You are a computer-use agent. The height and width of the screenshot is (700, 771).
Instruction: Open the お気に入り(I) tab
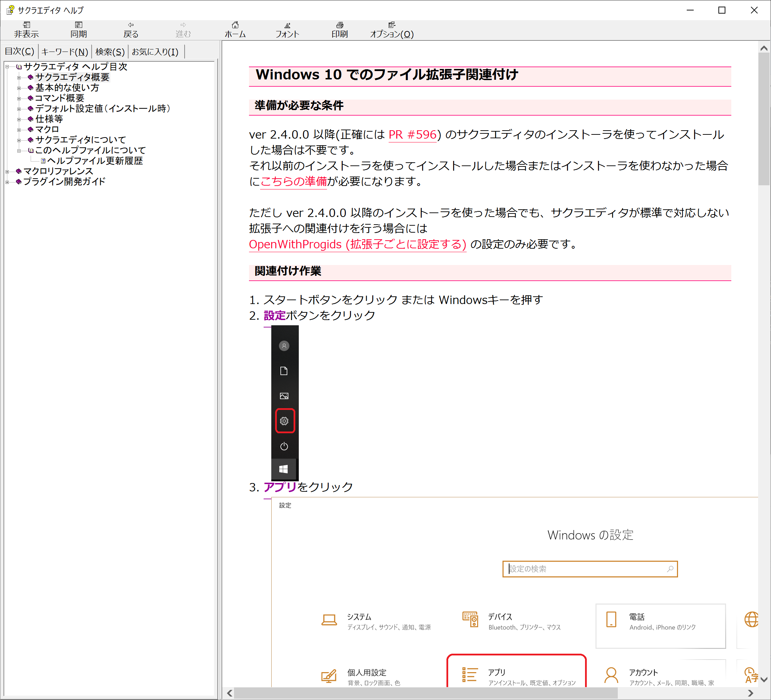pos(156,51)
